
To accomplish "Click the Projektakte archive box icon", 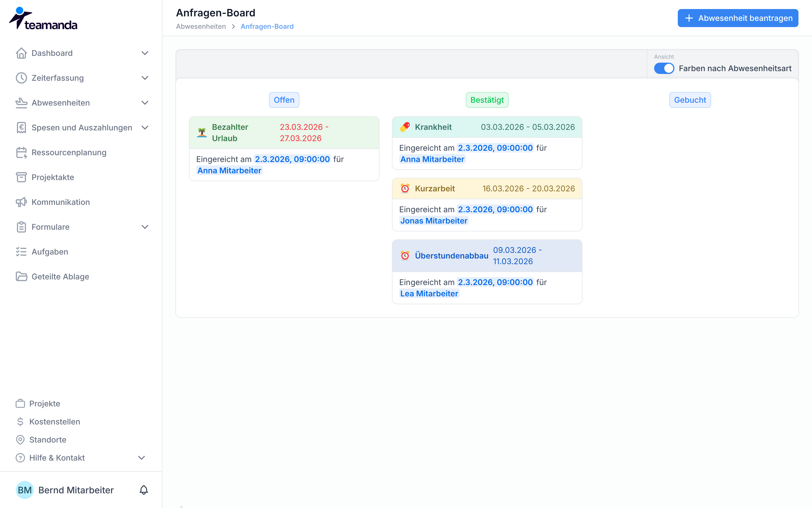I will [x=21, y=178].
